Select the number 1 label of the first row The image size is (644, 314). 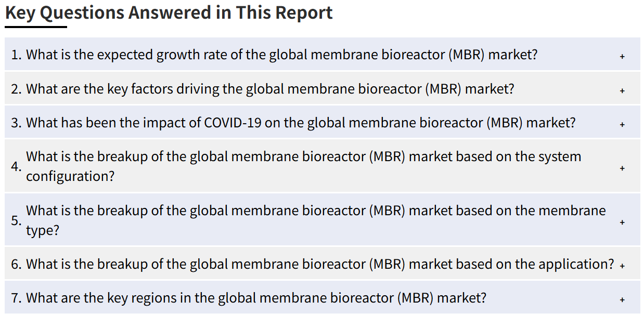[16, 54]
